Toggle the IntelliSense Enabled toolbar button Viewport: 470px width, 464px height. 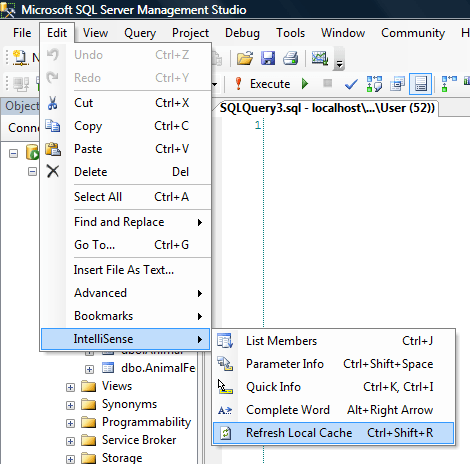421,84
